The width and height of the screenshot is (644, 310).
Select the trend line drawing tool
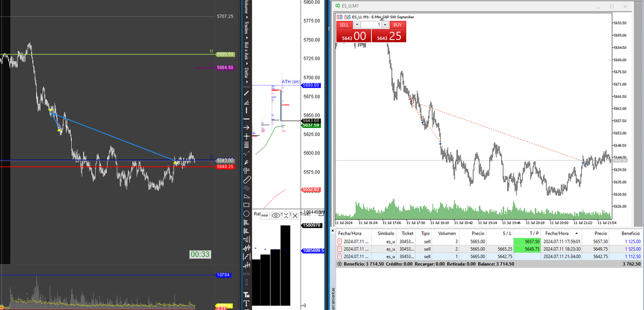[x=246, y=93]
